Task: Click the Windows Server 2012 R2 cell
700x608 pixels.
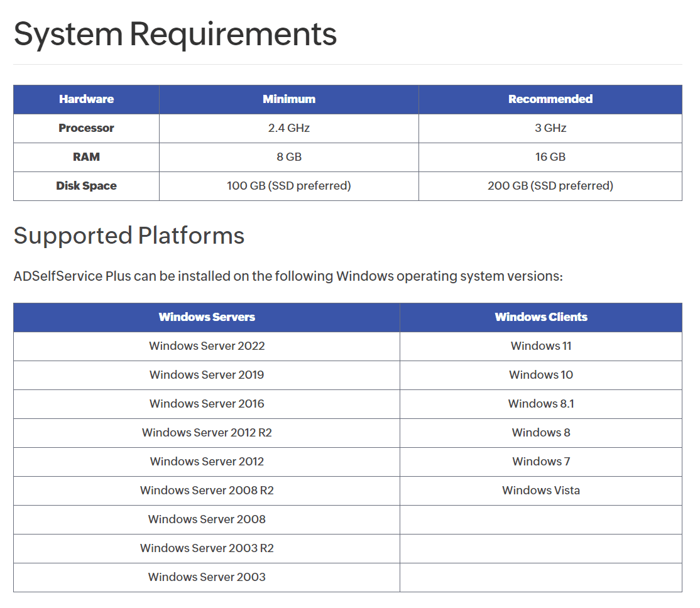Action: pos(207,433)
